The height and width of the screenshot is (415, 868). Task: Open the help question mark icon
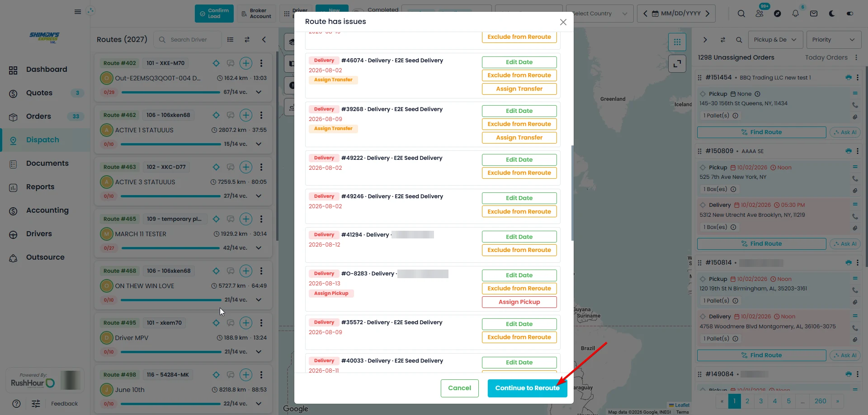(16, 404)
